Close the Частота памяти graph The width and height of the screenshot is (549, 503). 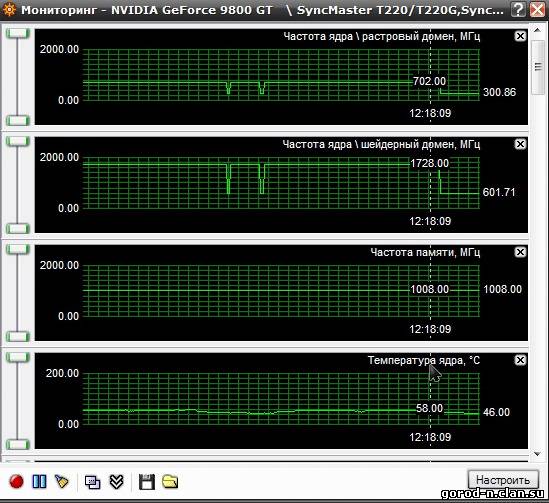[520, 252]
